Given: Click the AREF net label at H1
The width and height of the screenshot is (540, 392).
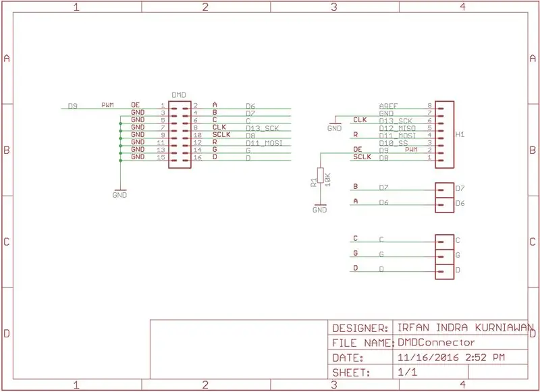Looking at the screenshot, I should (389, 106).
